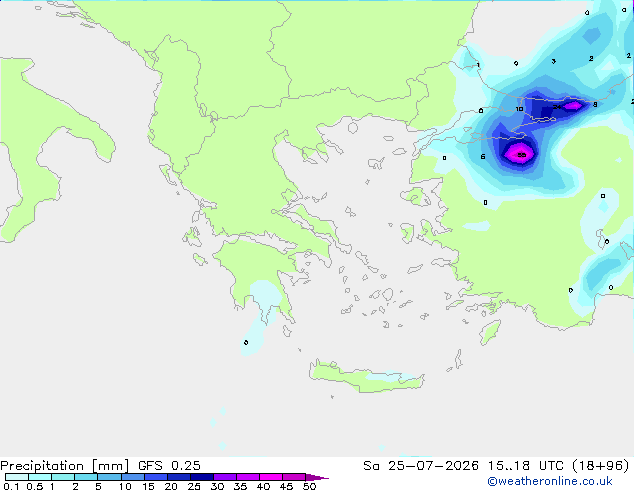Select the 35–40 mm legend swatch

[248, 477]
